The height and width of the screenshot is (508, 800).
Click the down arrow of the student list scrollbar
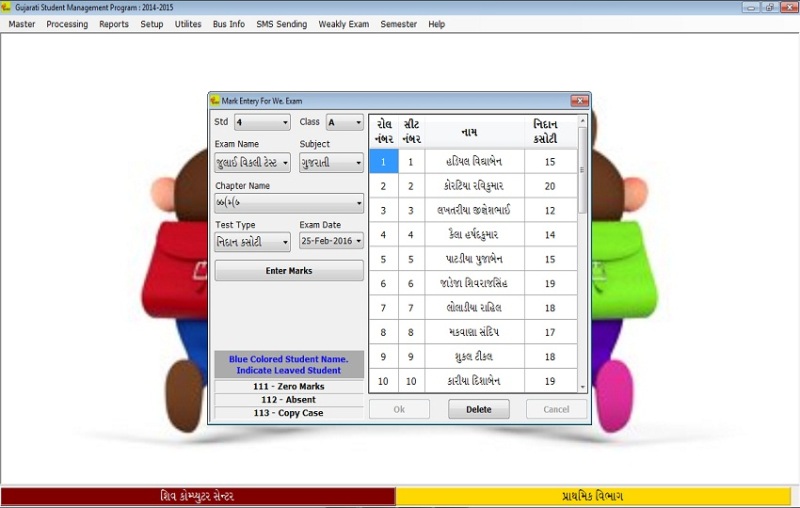tap(583, 386)
